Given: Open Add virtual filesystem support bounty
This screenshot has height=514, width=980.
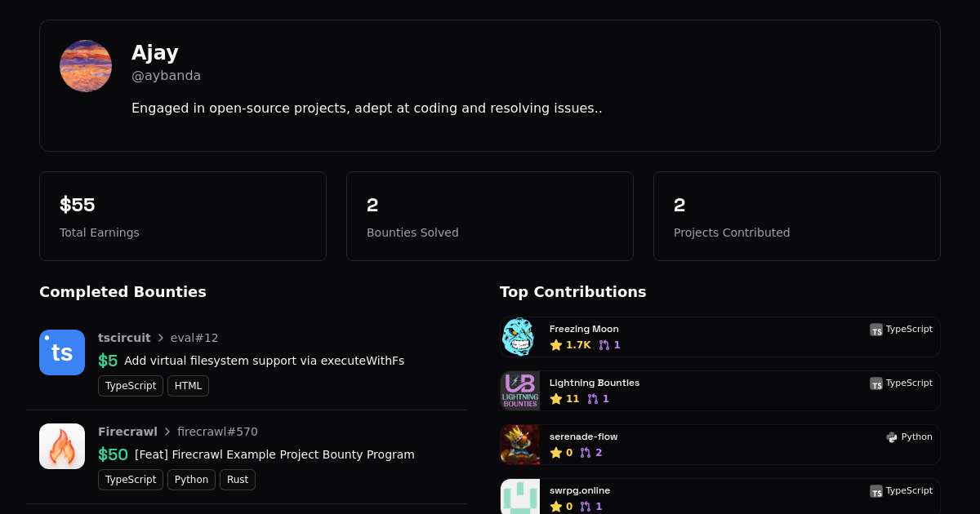Looking at the screenshot, I should coord(264,361).
